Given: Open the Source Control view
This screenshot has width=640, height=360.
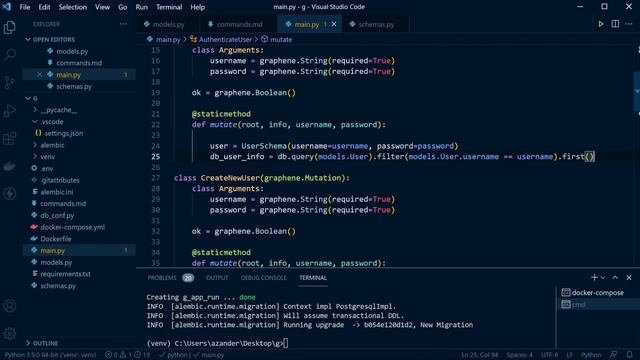Looking at the screenshot, I should pyautogui.click(x=9, y=82).
